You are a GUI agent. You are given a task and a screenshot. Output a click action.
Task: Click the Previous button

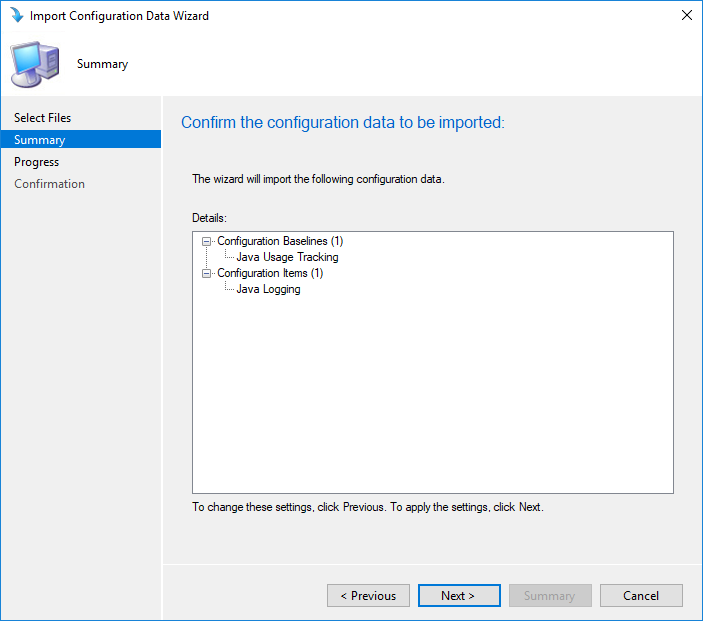(x=368, y=595)
